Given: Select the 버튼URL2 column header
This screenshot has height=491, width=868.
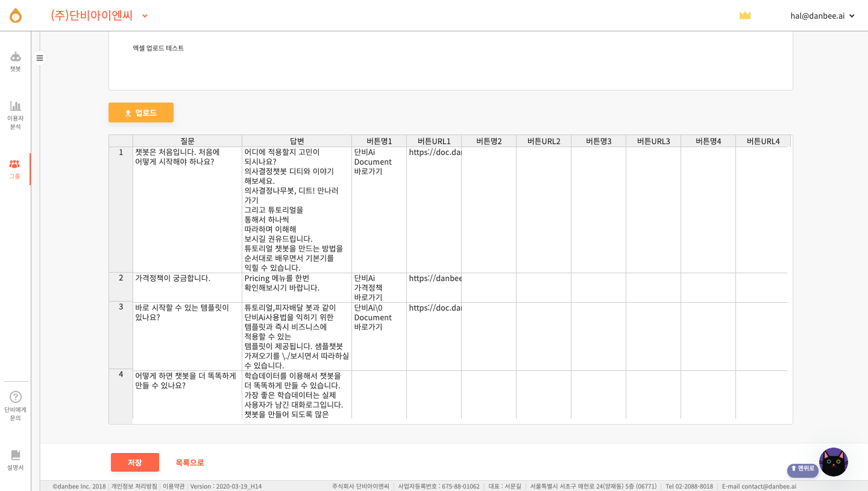Looking at the screenshot, I should click(x=544, y=141).
